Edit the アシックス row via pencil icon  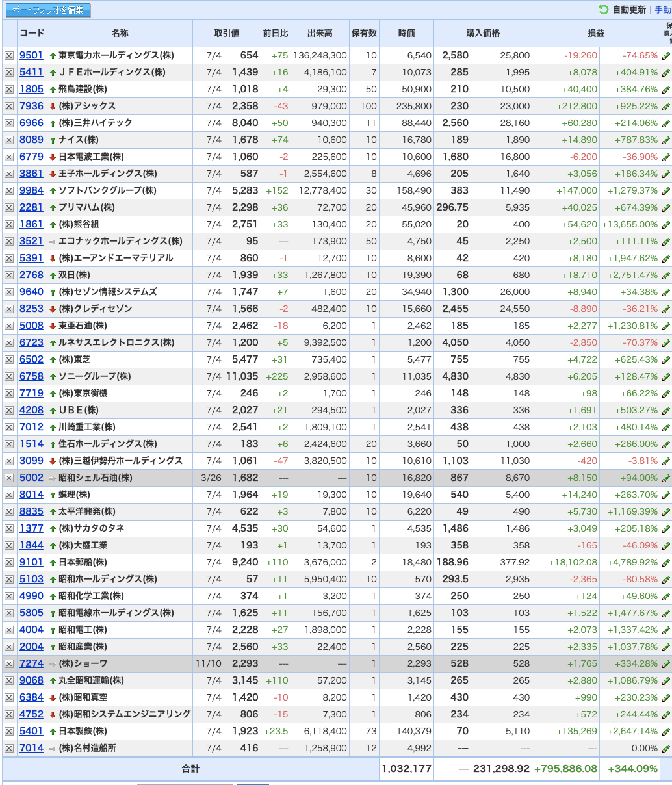point(666,106)
